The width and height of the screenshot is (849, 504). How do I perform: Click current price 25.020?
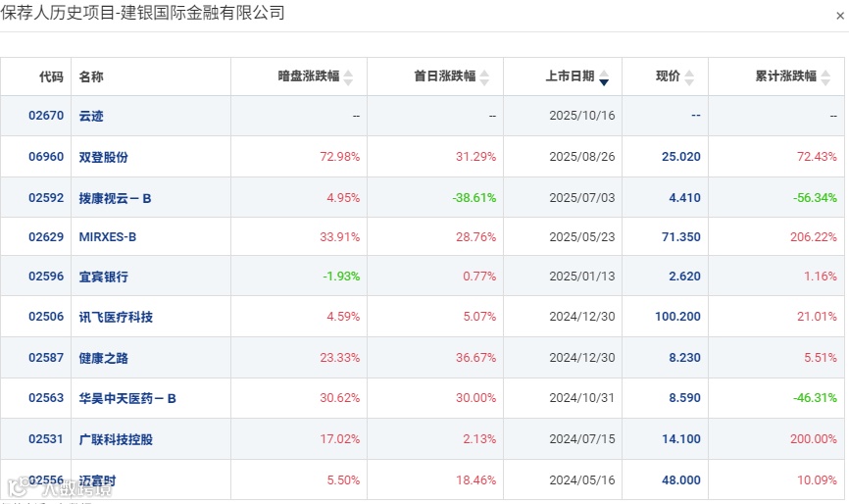point(681,157)
